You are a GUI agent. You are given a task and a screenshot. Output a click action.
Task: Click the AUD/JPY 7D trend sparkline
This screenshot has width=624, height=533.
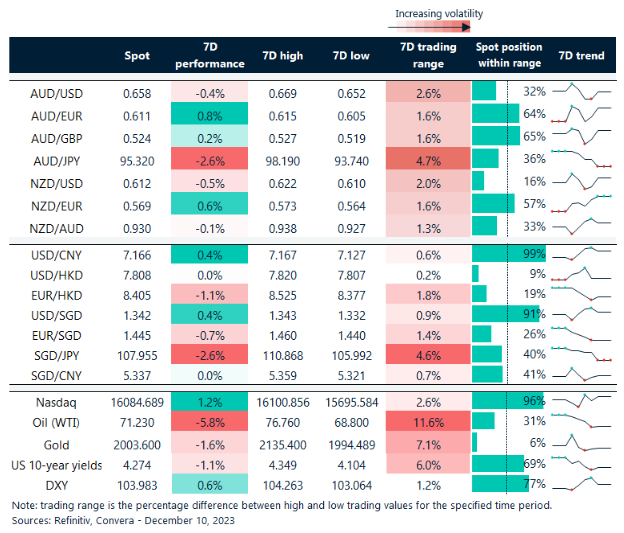(582, 160)
